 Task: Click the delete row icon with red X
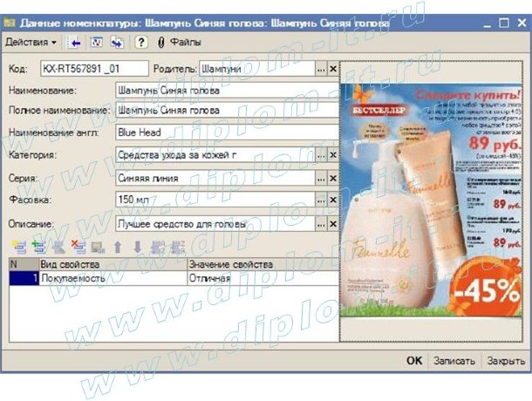78,248
